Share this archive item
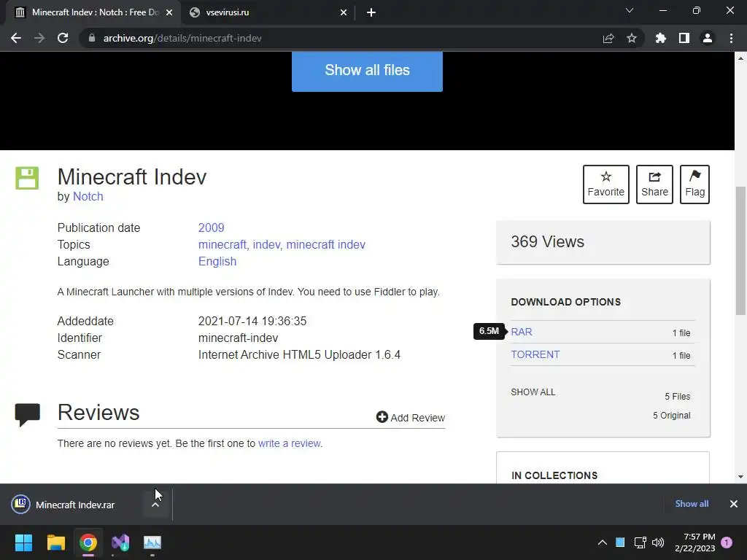747x560 pixels. 654,184
